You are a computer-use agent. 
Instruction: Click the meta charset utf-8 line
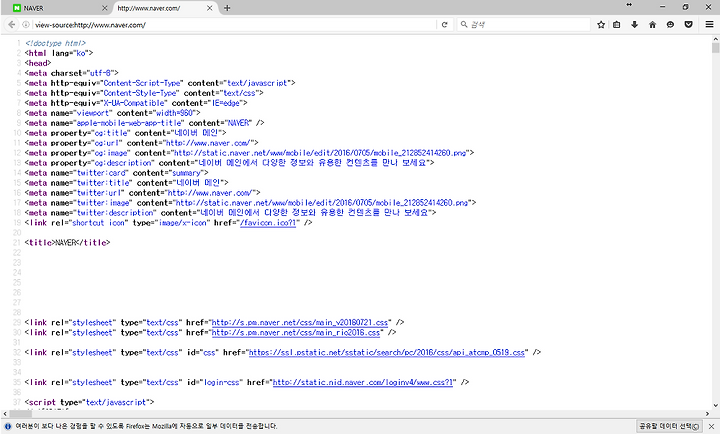point(72,73)
